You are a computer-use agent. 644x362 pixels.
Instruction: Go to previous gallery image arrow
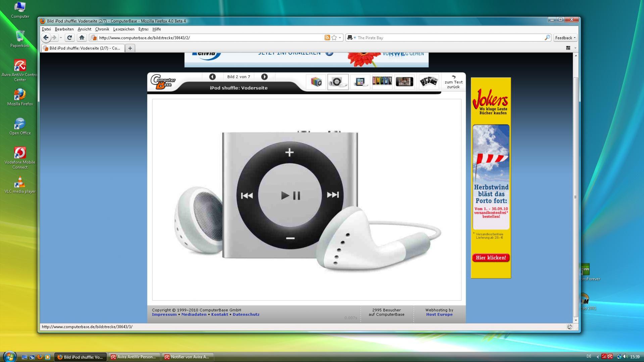[x=212, y=77]
